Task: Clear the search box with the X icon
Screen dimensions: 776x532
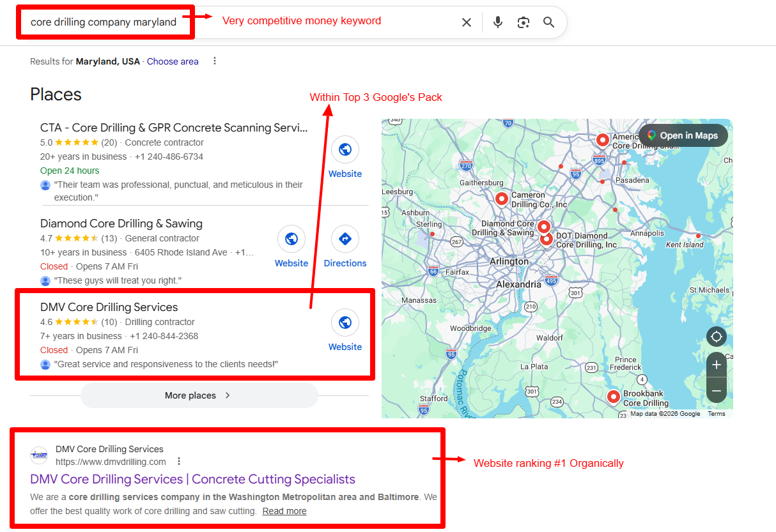Action: tap(467, 22)
